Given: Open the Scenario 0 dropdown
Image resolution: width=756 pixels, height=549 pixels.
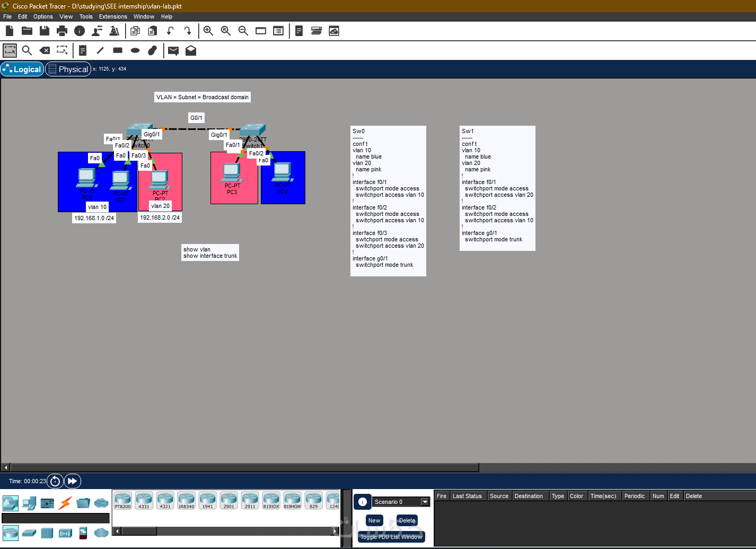Looking at the screenshot, I should click(x=401, y=502).
